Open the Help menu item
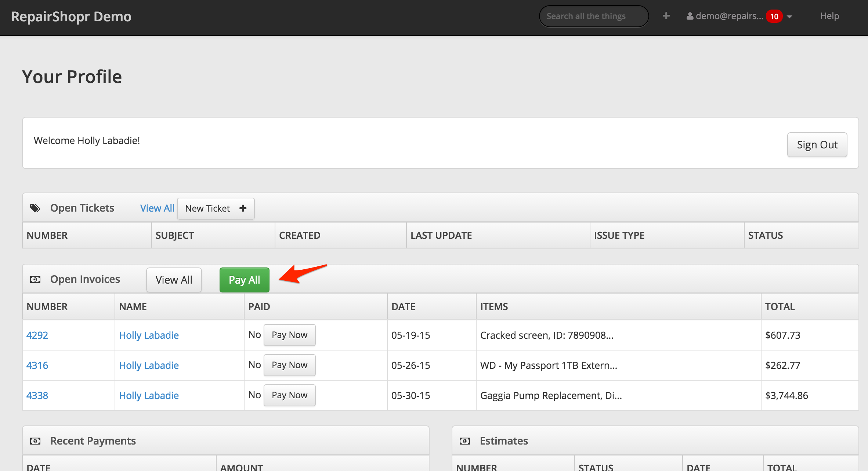This screenshot has width=868, height=471. pyautogui.click(x=829, y=16)
